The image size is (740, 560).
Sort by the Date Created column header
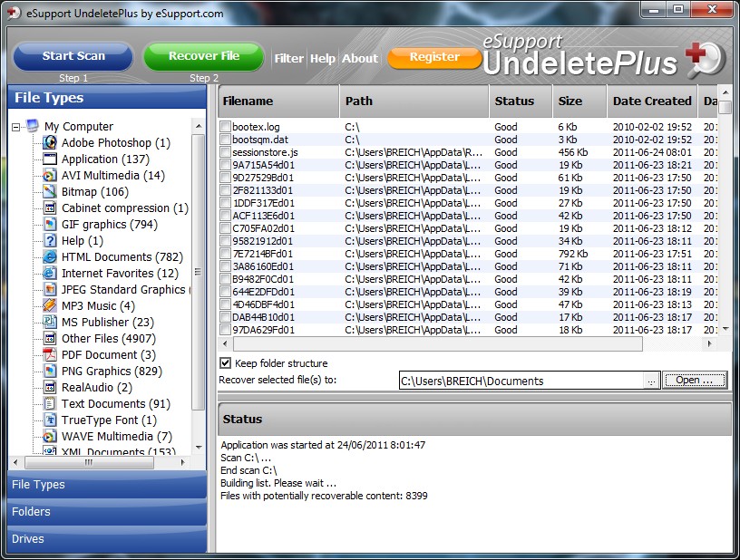click(652, 101)
